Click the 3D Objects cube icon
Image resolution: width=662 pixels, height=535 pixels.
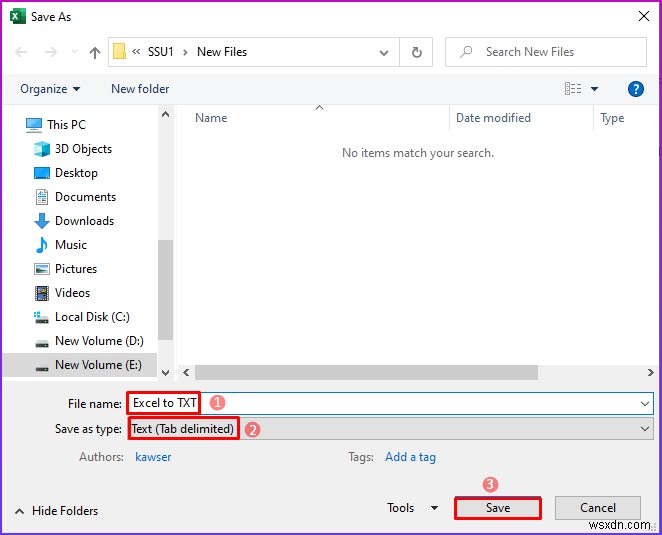(x=41, y=149)
